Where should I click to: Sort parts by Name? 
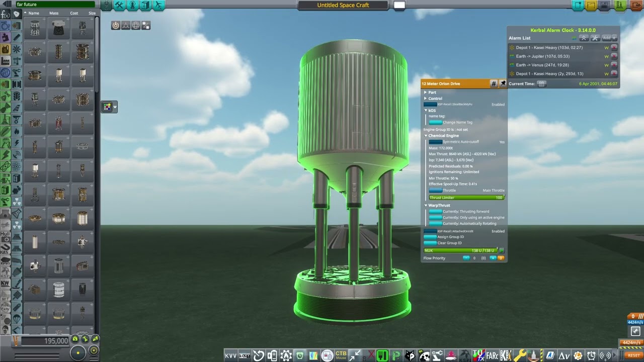[x=34, y=13]
